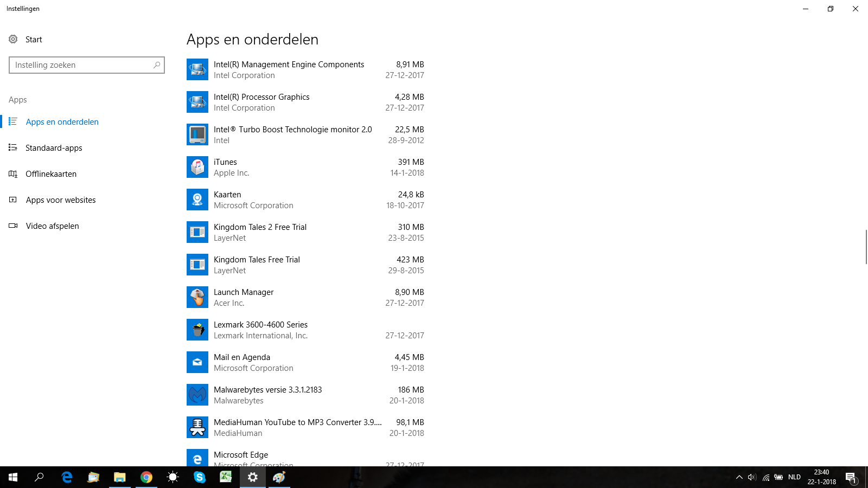Screen dimensions: 868x488
Task: Open the Paint app in the taskbar
Action: pyautogui.click(x=279, y=477)
